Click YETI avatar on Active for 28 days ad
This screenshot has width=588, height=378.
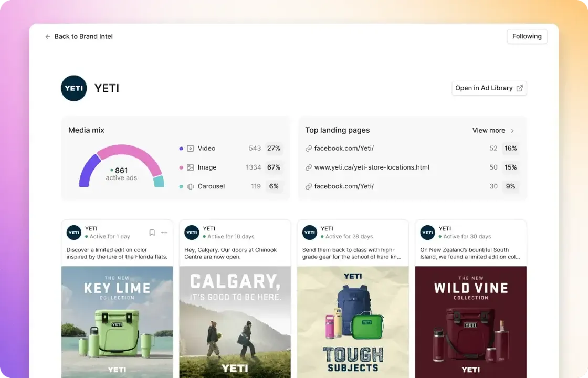point(310,233)
